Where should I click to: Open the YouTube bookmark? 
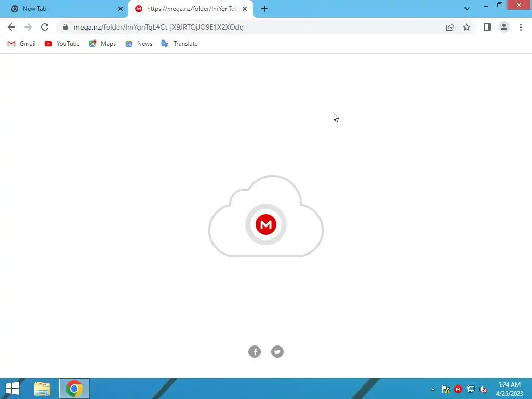tap(62, 44)
